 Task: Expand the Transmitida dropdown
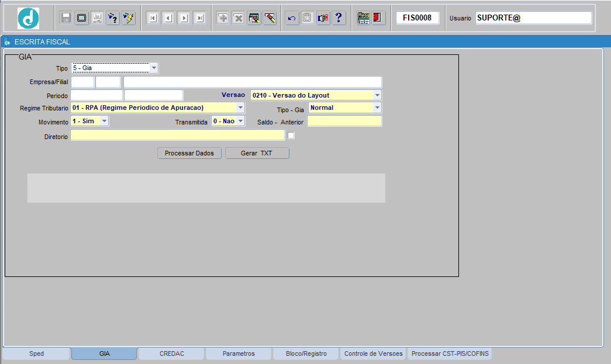point(240,121)
